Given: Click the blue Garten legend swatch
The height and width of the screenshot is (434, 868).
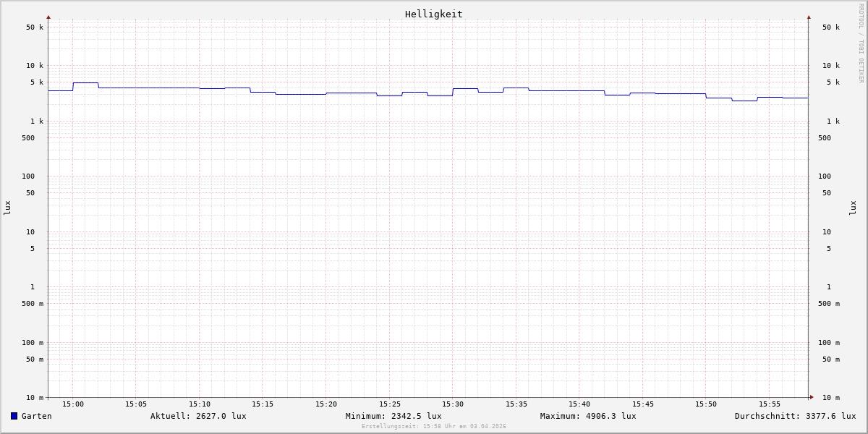Looking at the screenshot, I should pos(14,416).
